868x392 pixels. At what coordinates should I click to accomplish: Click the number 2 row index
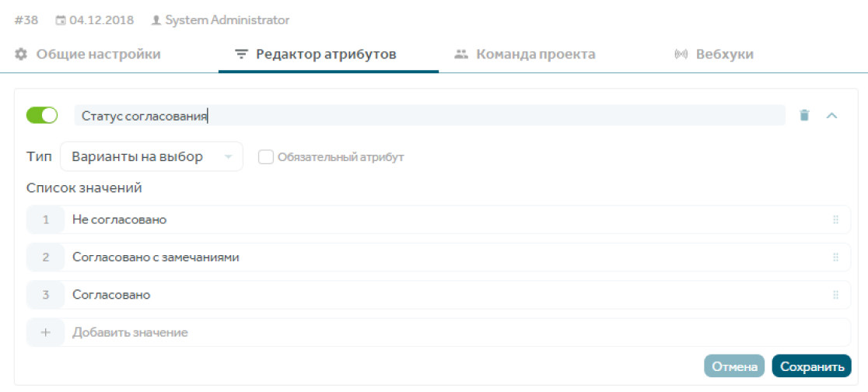(45, 257)
